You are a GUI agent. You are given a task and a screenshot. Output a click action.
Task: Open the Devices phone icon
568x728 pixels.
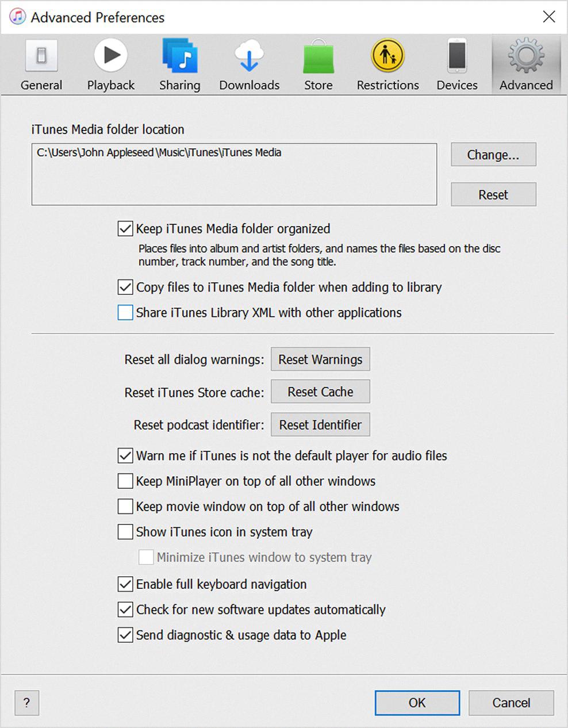click(x=457, y=56)
